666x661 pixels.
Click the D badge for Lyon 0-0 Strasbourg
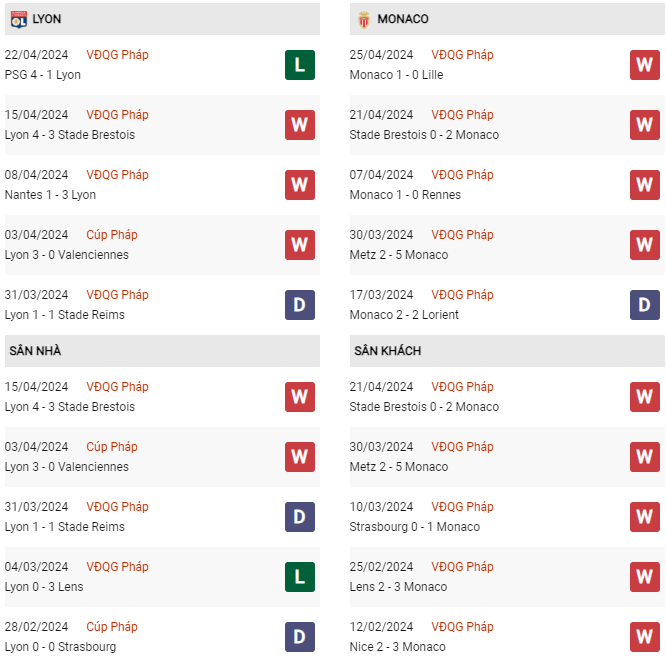[299, 637]
